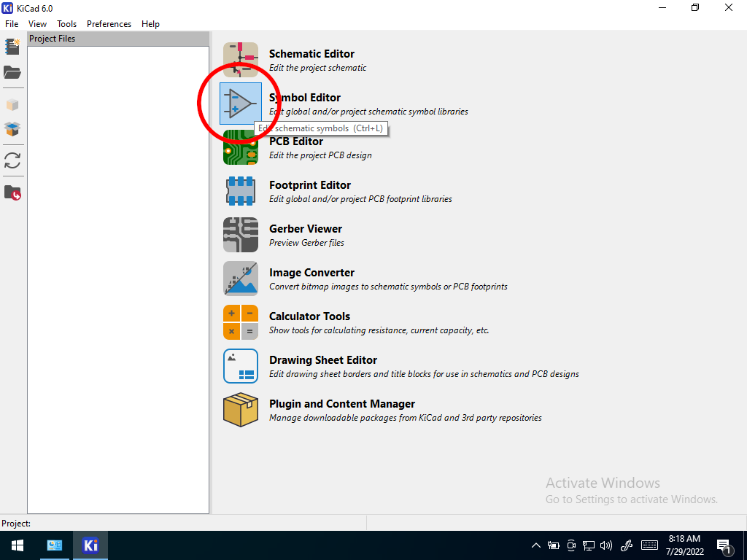Click the first pinned taskbar app icon
Screen dimensions: 747x560
click(55, 545)
